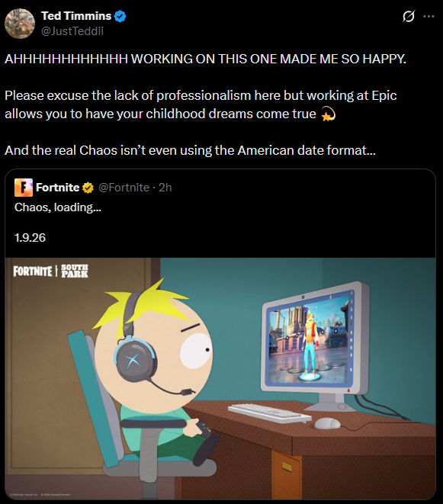Click the Fortnite South Park logo overlay
This screenshot has width=443, height=504.
[50, 271]
